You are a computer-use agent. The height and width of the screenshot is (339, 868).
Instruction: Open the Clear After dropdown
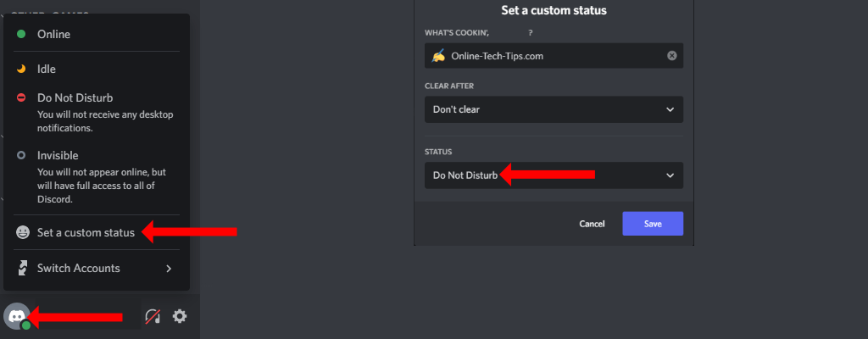tap(554, 109)
